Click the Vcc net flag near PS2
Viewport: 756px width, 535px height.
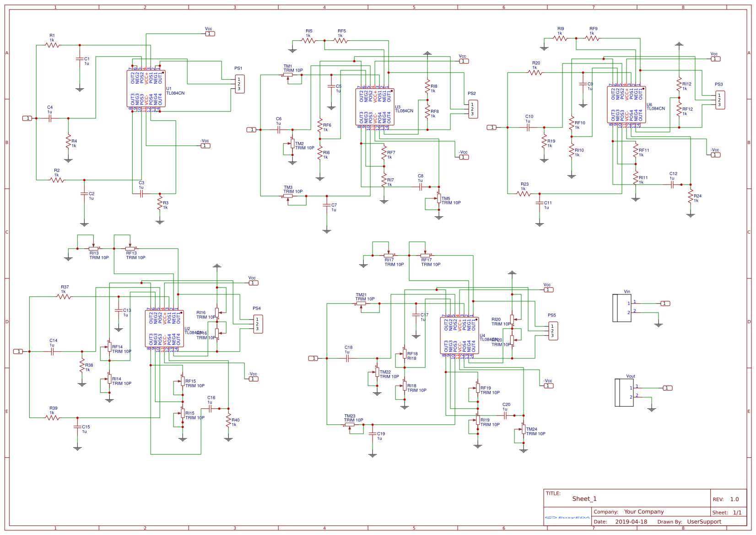[x=464, y=60]
